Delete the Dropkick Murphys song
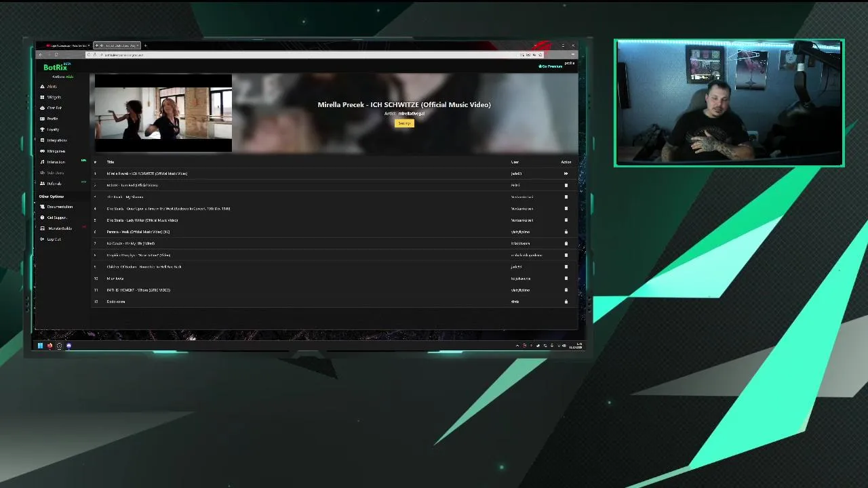Viewport: 868px width, 488px height. [x=566, y=255]
